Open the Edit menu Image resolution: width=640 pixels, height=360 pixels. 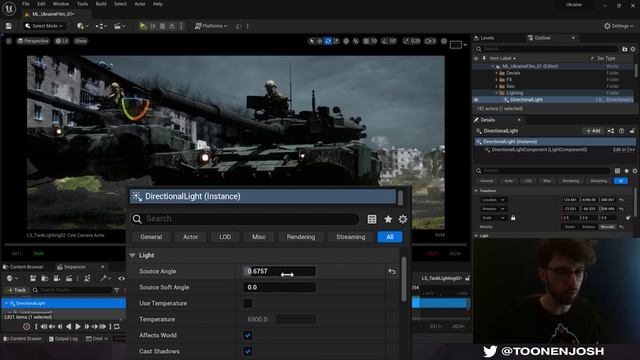pyautogui.click(x=41, y=4)
